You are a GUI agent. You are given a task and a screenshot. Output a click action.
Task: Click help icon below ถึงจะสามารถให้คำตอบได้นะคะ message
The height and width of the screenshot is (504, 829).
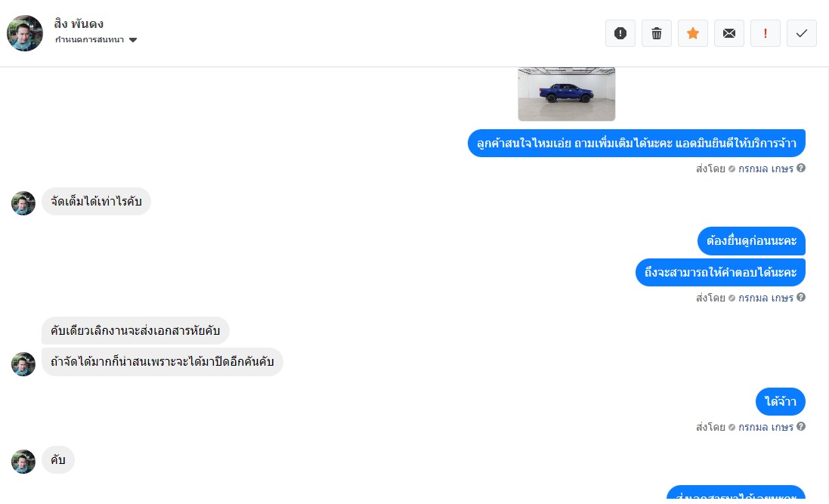tap(801, 297)
